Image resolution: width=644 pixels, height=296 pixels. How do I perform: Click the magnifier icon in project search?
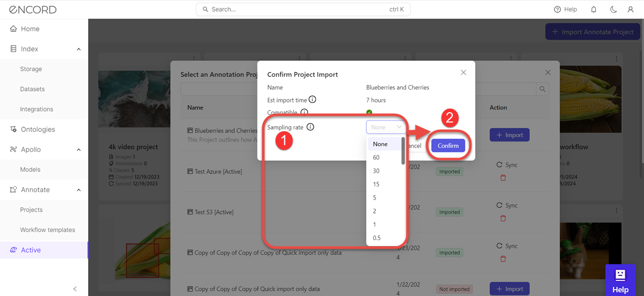(543, 90)
